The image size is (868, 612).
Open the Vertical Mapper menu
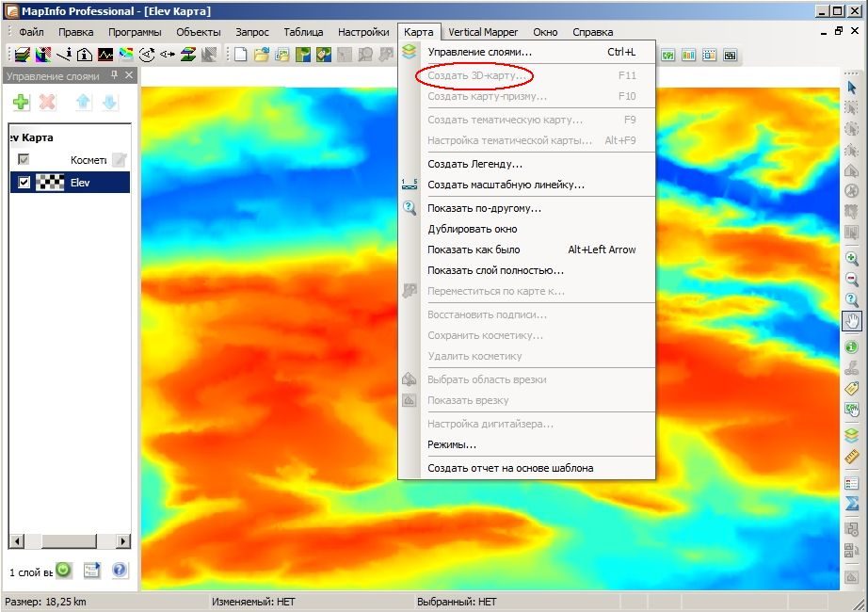[483, 32]
